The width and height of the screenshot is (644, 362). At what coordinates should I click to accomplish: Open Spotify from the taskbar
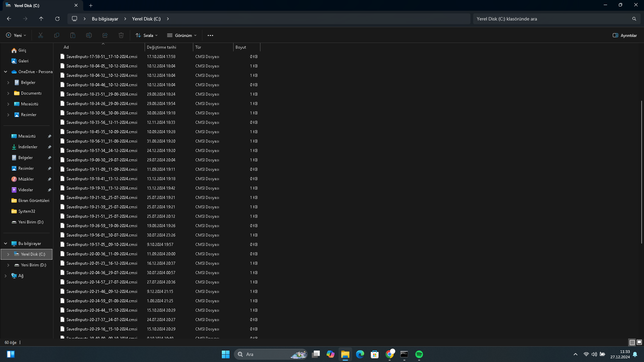[x=419, y=354]
